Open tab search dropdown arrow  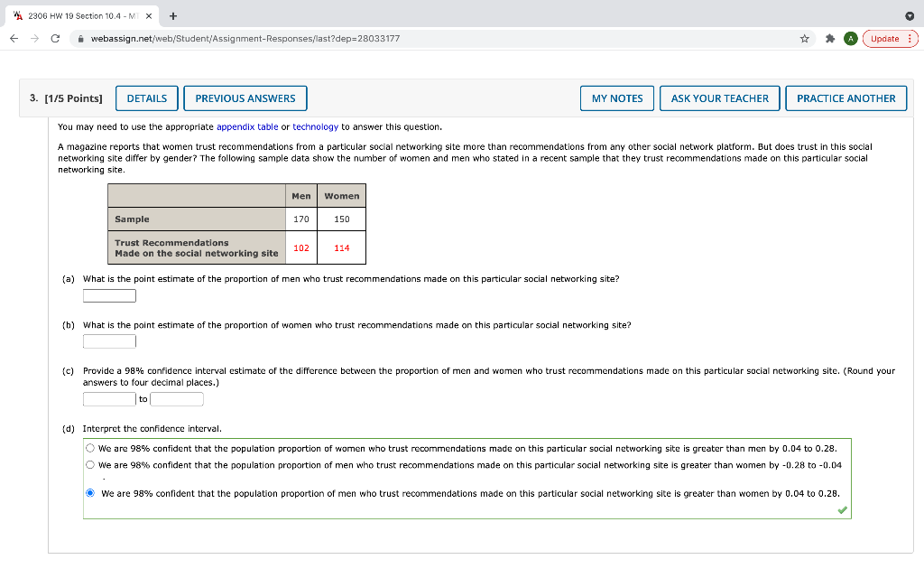[x=910, y=16]
